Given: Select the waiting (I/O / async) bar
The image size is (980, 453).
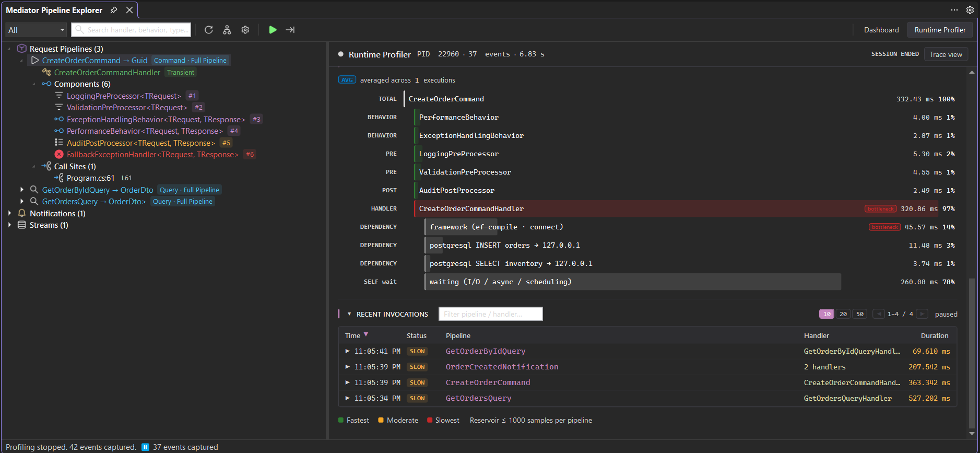Looking at the screenshot, I should point(633,282).
